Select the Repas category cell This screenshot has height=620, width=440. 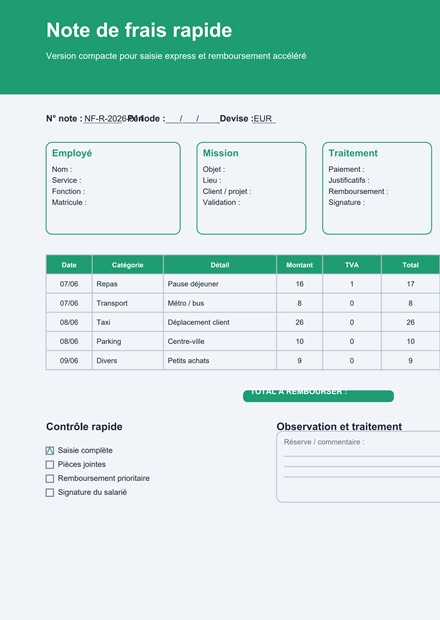click(x=128, y=284)
